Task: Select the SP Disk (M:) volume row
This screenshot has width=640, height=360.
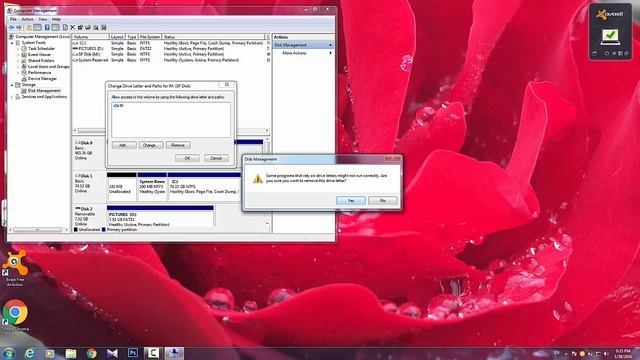Action: click(170, 54)
